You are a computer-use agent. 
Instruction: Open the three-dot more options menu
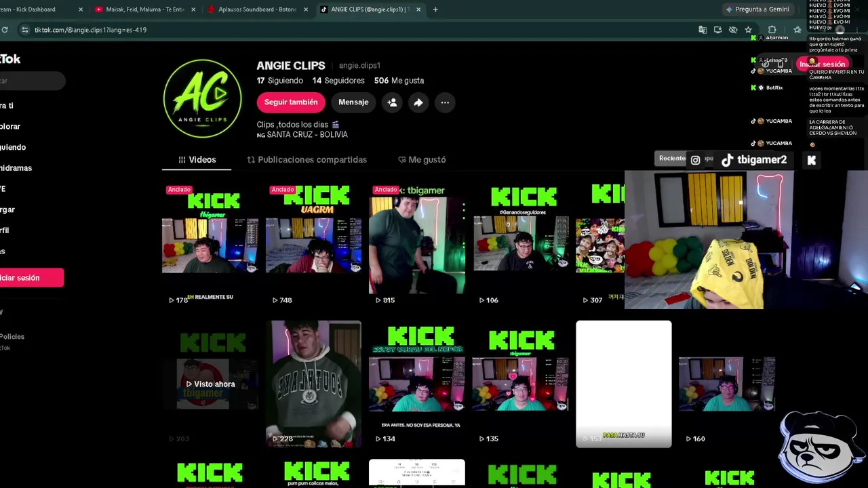(445, 102)
